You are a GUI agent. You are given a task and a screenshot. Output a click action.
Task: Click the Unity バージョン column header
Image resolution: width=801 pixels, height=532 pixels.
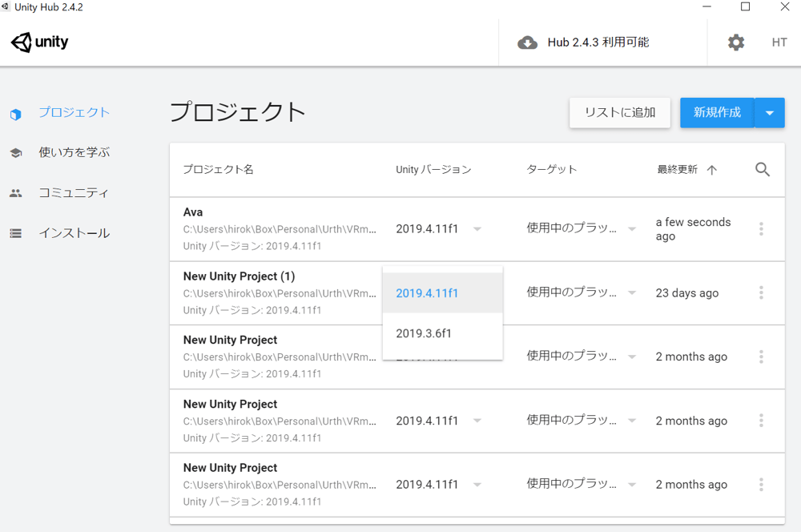(x=433, y=169)
